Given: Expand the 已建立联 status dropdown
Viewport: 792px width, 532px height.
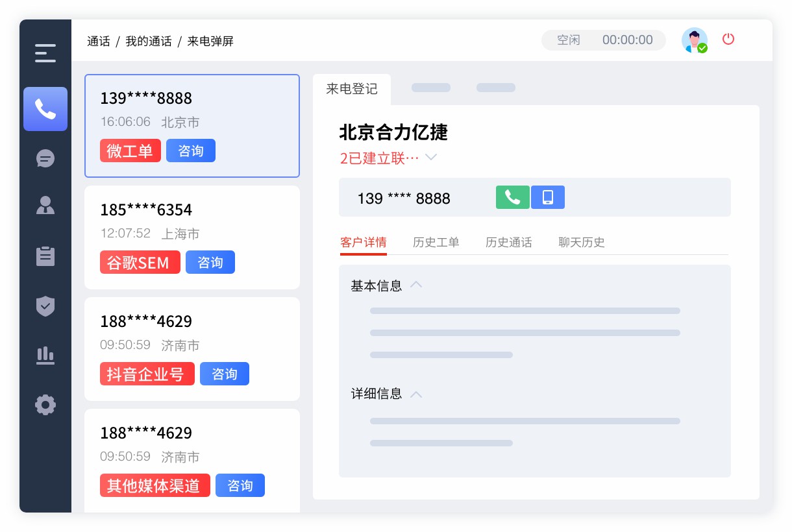Looking at the screenshot, I should (430, 158).
